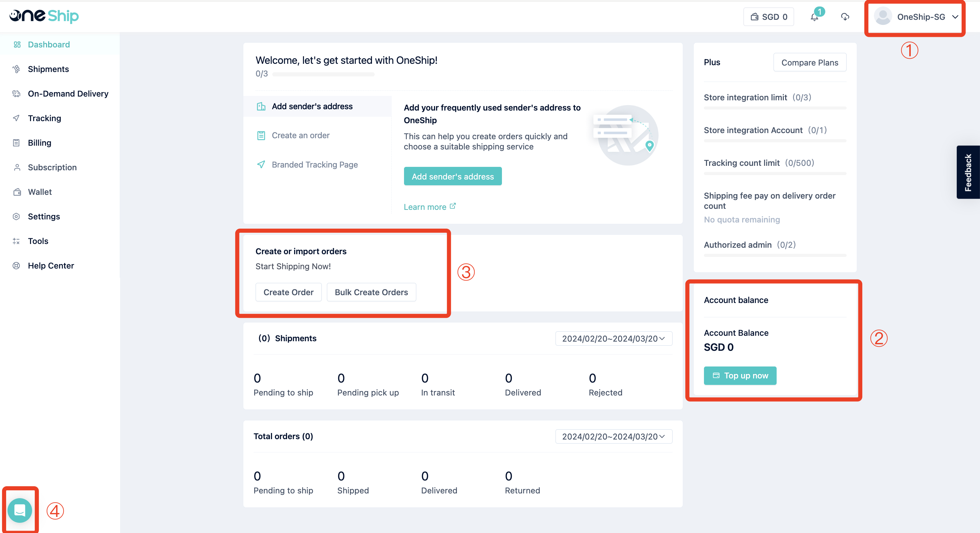Click external link icon beside Learn more

pyautogui.click(x=453, y=206)
